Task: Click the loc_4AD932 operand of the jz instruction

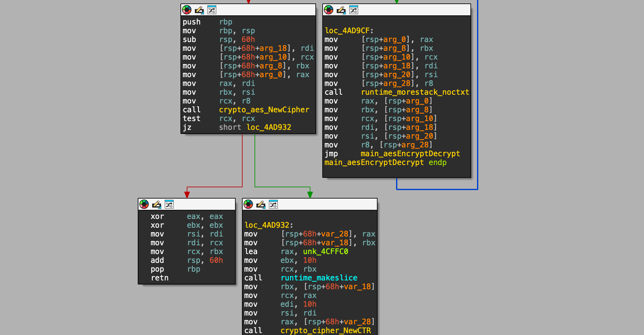Action: 269,127
